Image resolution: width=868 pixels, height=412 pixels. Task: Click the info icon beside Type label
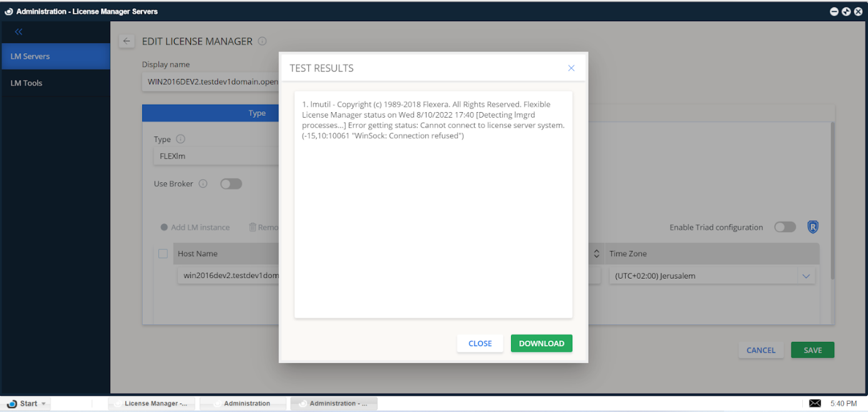click(180, 139)
